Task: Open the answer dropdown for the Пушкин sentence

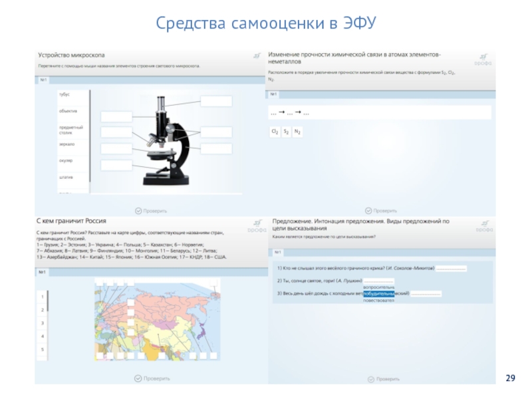Action: pos(378,281)
